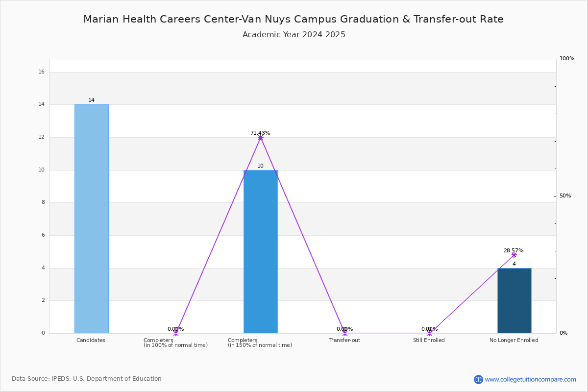
Task: Click the Transfer-out axis label
Action: (344, 340)
